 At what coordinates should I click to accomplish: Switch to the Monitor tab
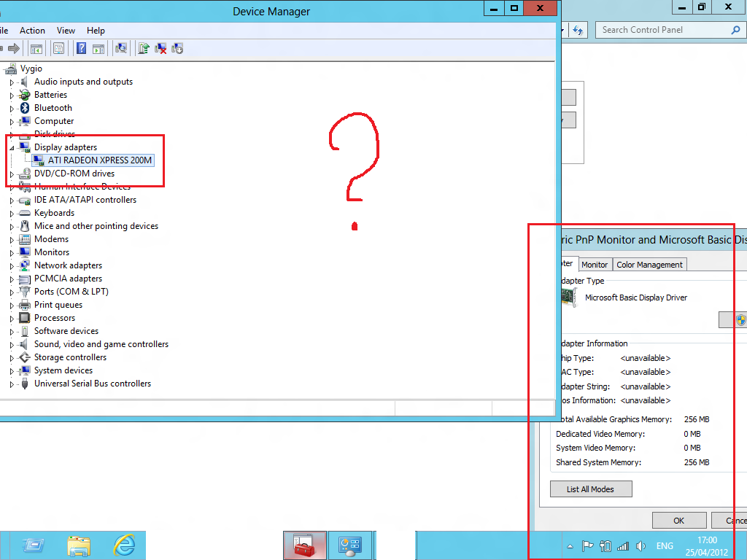tap(594, 264)
